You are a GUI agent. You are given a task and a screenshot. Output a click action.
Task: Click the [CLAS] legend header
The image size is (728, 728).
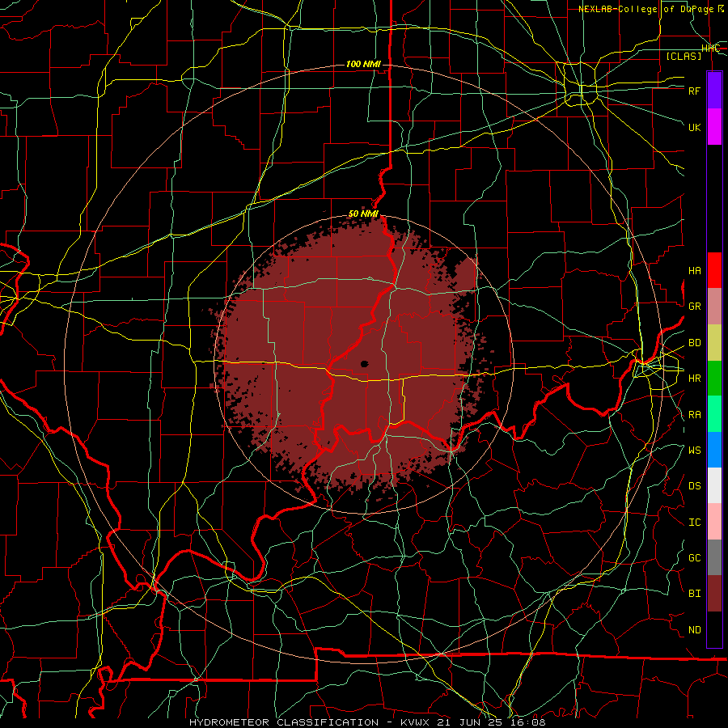(684, 57)
